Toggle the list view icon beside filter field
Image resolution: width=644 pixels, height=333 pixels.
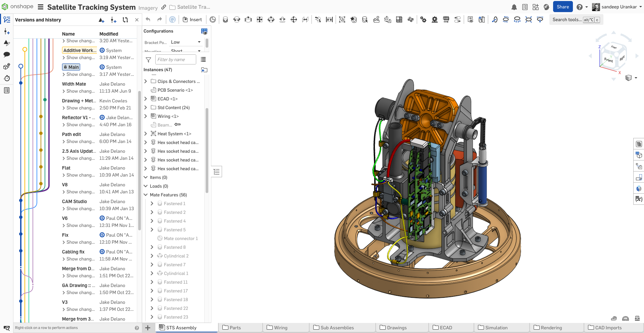pyautogui.click(x=203, y=60)
